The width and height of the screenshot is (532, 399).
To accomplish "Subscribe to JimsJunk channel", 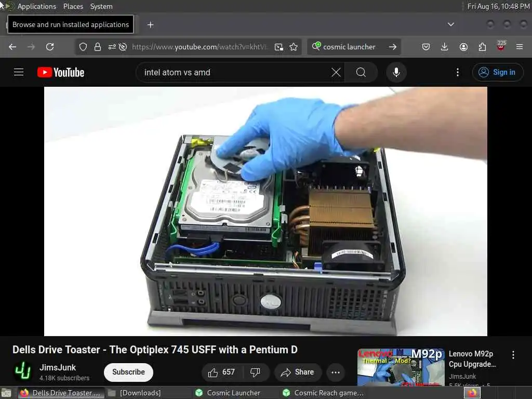I will [129, 372].
